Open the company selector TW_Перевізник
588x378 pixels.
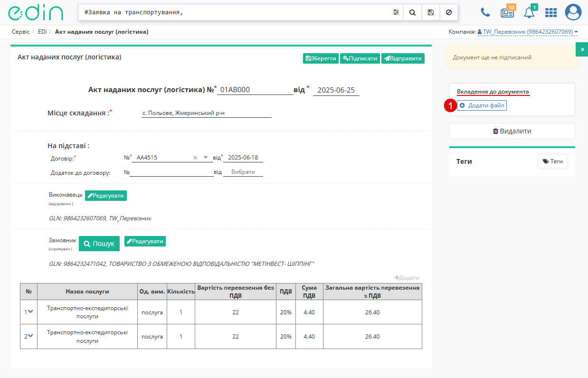pyautogui.click(x=528, y=32)
